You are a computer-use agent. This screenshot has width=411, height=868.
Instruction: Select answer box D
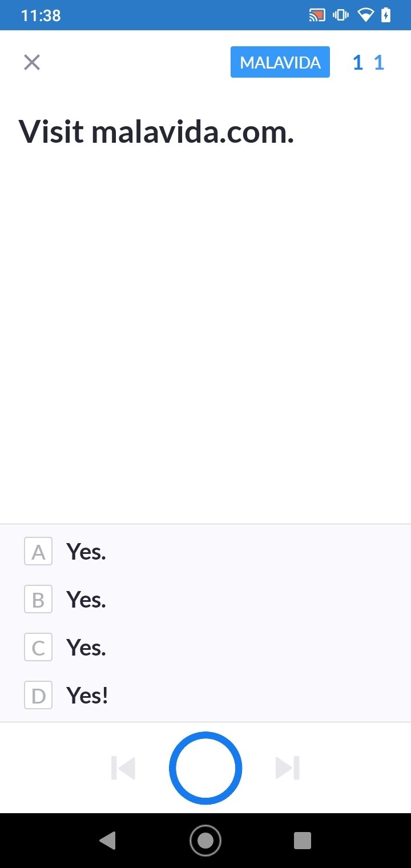[38, 695]
